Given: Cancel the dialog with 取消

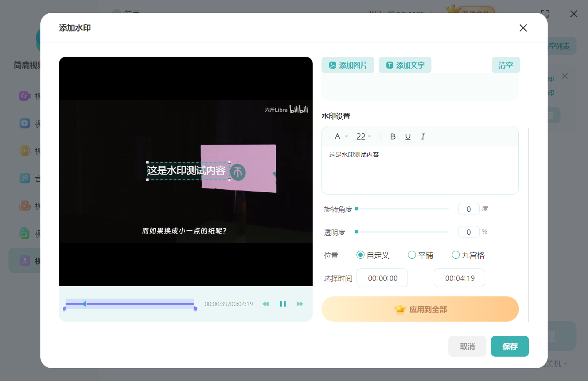Looking at the screenshot, I should [467, 346].
